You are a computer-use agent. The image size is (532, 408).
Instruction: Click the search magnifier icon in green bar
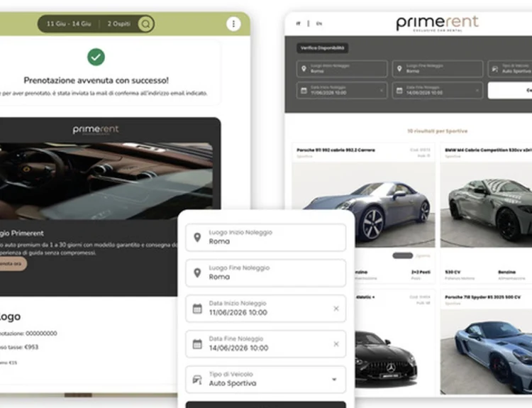145,24
